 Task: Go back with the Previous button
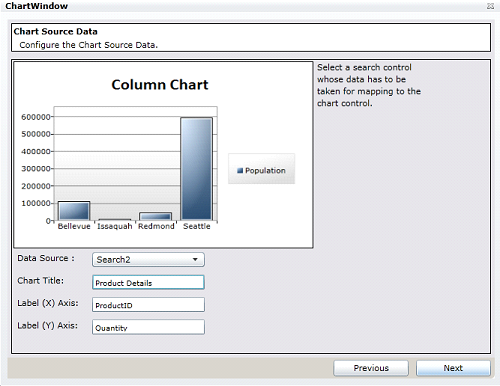371,368
